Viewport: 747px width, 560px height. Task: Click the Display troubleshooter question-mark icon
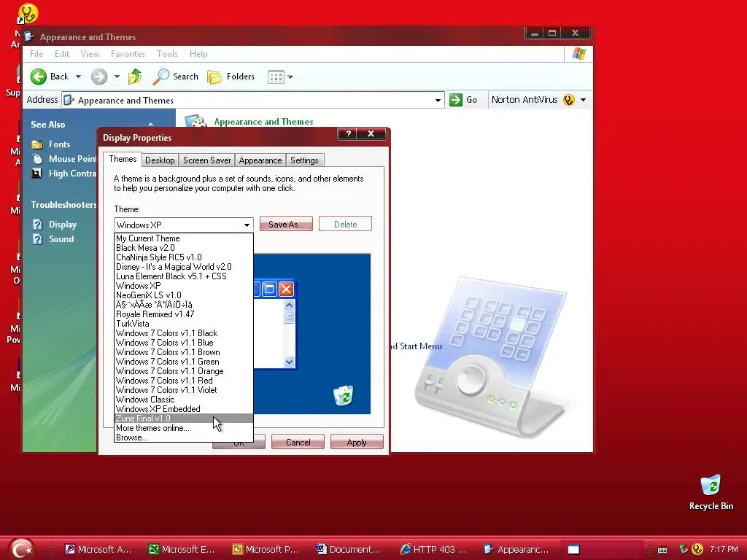tap(37, 225)
